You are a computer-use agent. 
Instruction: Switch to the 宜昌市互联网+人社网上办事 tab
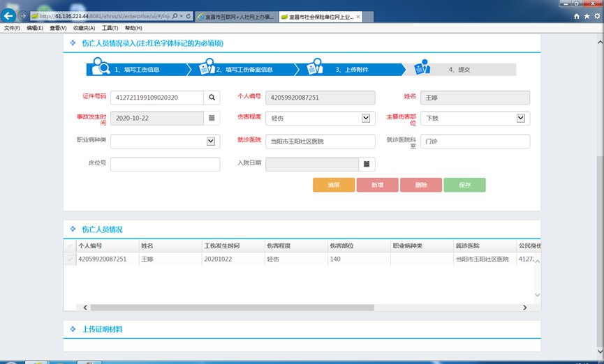coord(236,15)
